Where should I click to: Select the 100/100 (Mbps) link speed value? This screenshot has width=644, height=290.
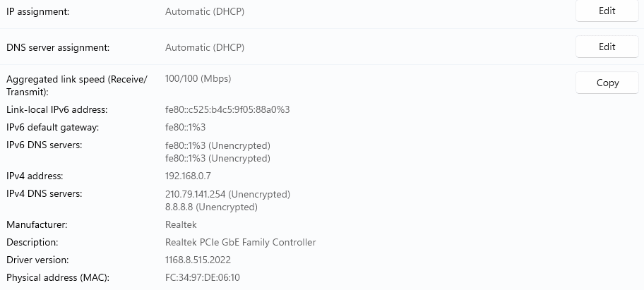[198, 79]
